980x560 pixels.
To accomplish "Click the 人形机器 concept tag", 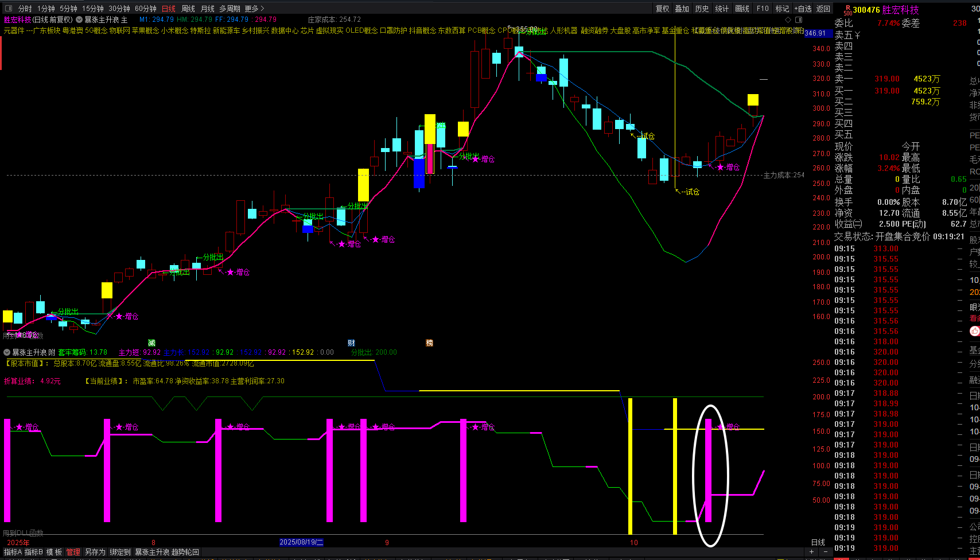I will (564, 30).
